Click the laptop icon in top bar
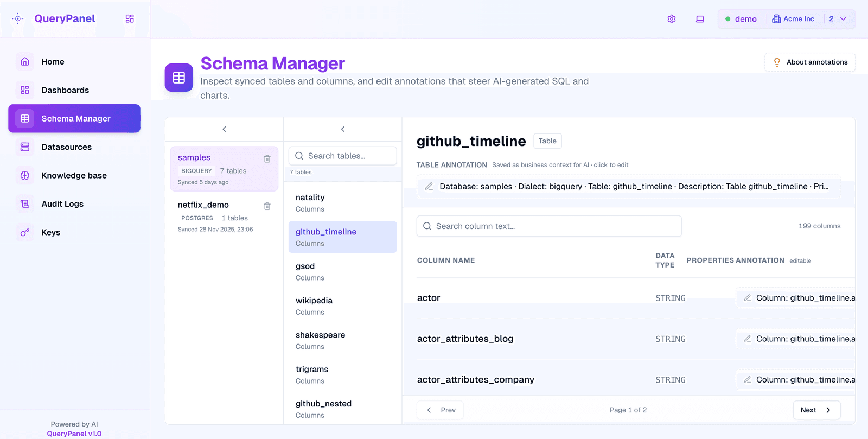 coord(700,19)
